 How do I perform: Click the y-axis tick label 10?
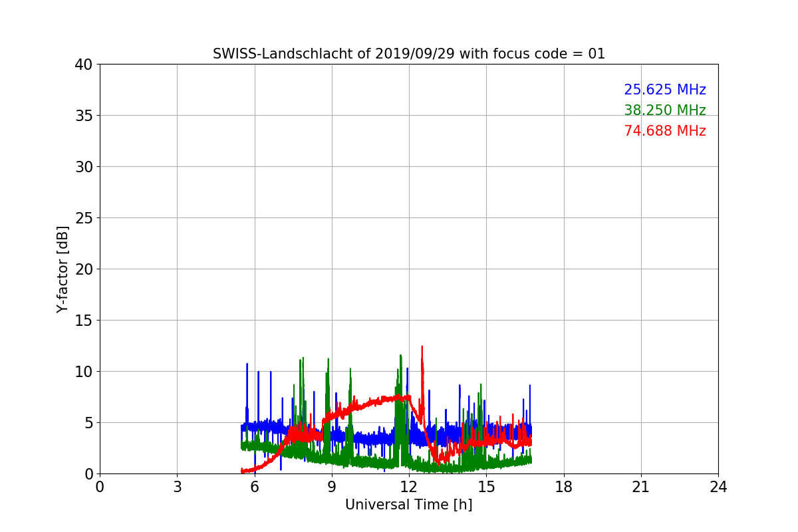[84, 372]
